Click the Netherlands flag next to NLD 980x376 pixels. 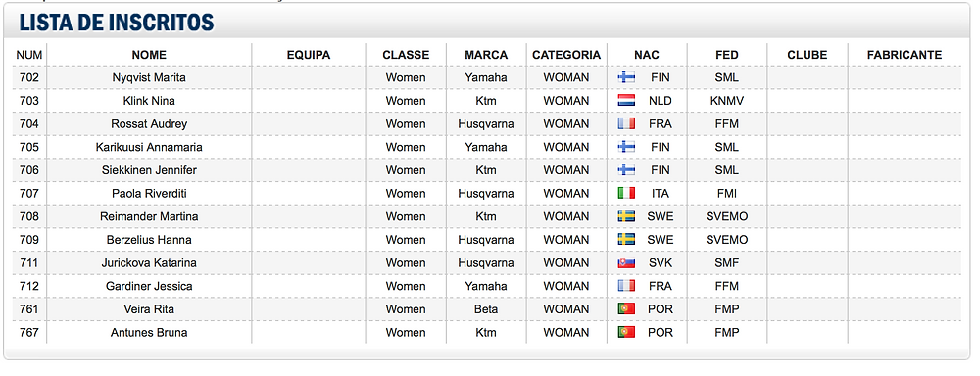(x=626, y=101)
